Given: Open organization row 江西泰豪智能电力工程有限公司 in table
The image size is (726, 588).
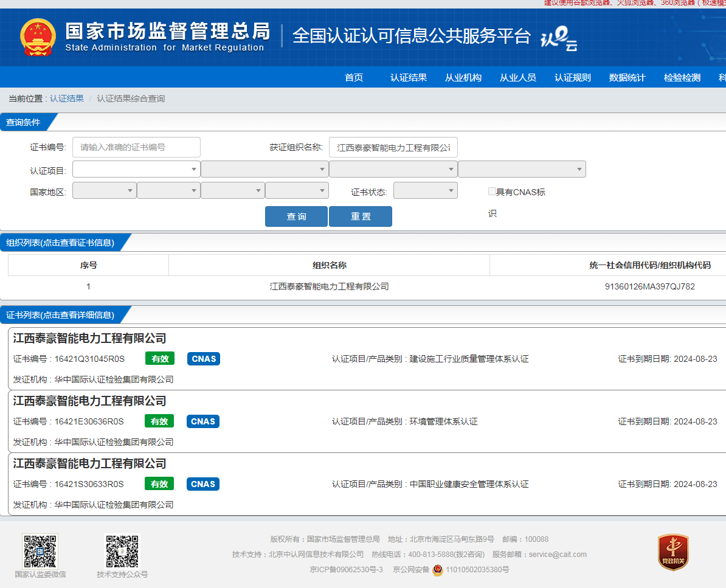Looking at the screenshot, I should coord(329,286).
